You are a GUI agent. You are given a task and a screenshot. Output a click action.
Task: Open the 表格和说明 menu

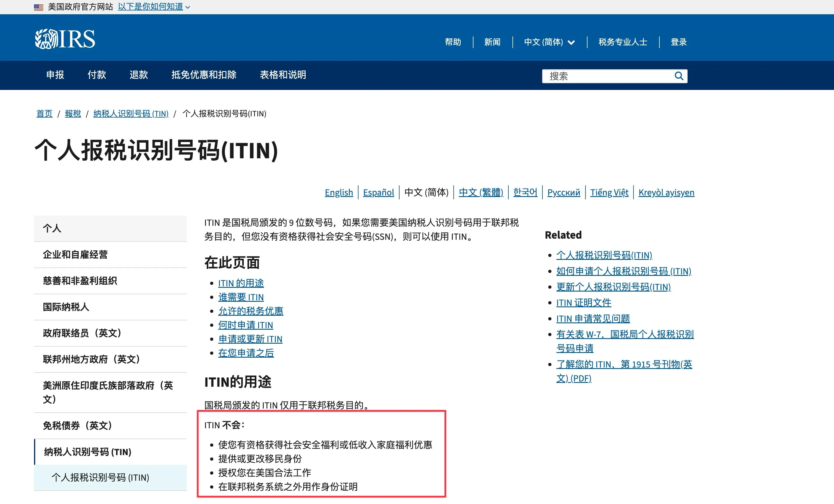pos(283,75)
